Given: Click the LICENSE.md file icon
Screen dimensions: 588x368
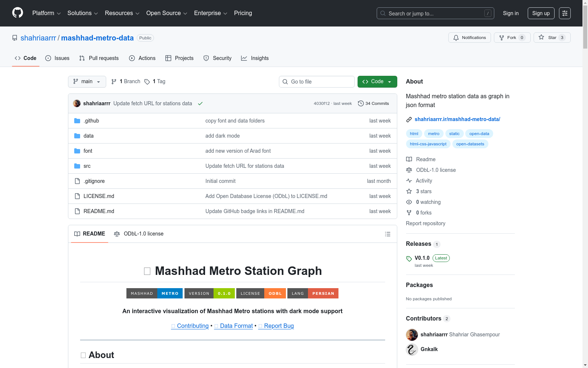Looking at the screenshot, I should click(x=77, y=196).
